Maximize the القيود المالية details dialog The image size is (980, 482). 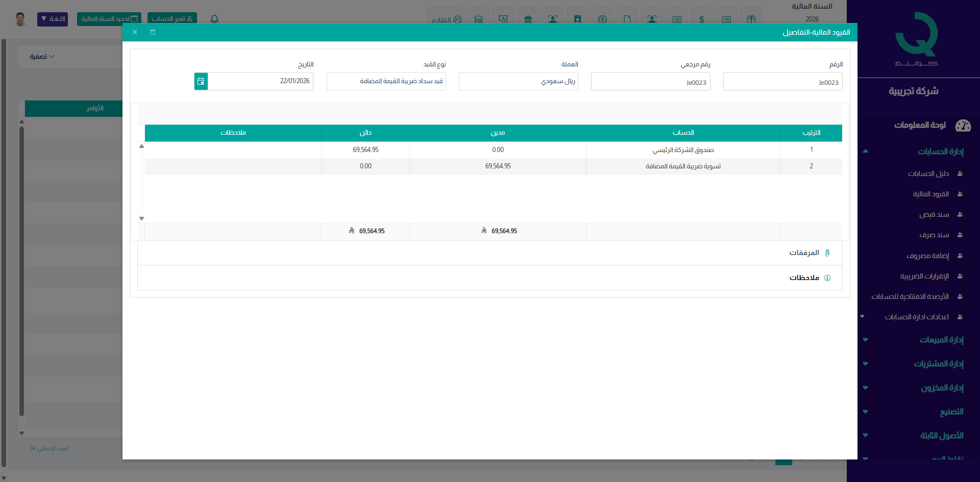click(152, 32)
